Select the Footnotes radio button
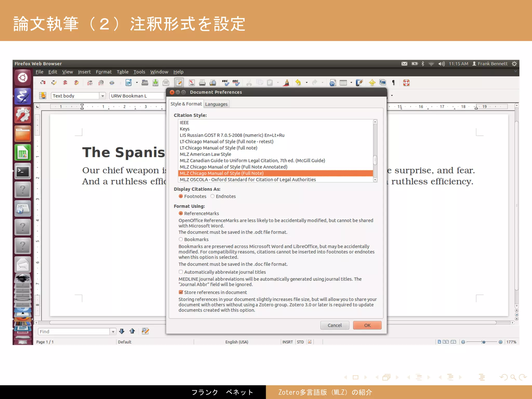Image resolution: width=532 pixels, height=399 pixels. [x=181, y=196]
